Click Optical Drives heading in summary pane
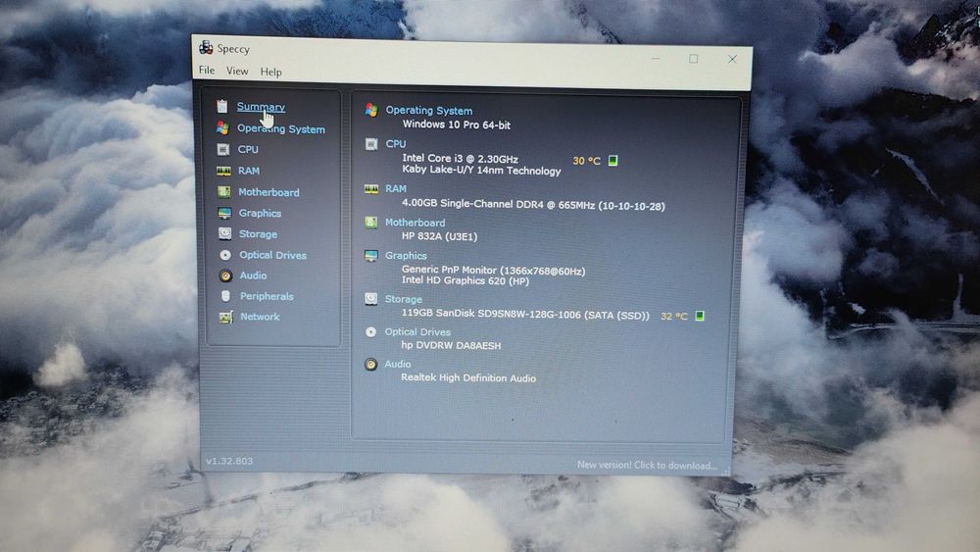This screenshot has width=980, height=552. pyautogui.click(x=417, y=332)
